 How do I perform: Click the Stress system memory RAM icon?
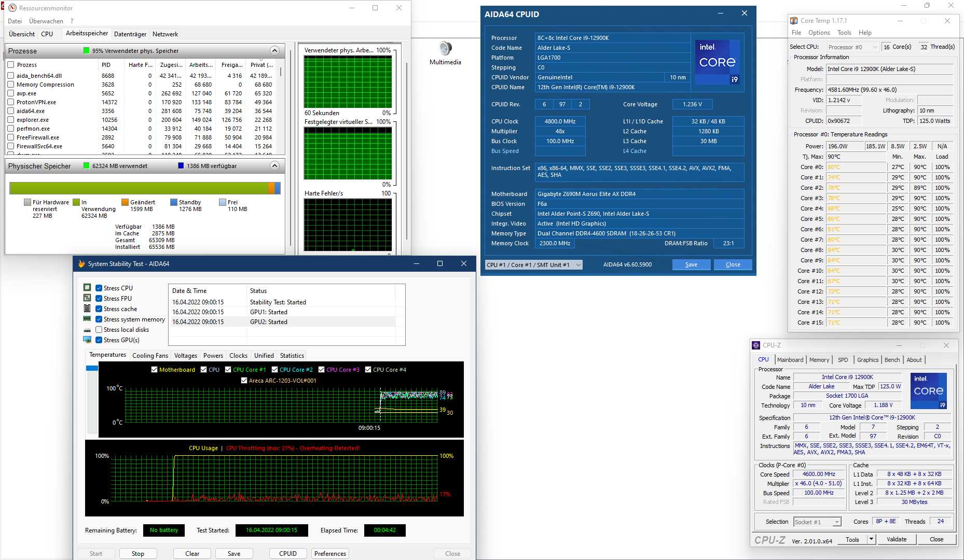point(87,319)
